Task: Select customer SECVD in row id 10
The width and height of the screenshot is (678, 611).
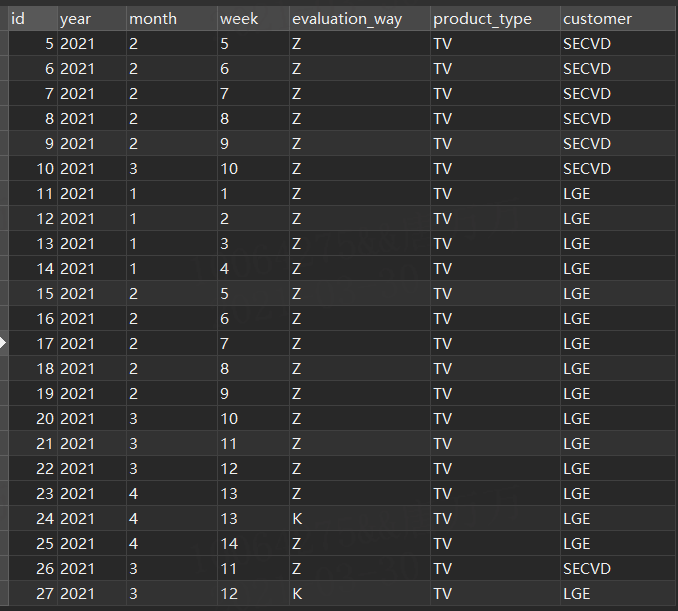Action: [x=618, y=169]
